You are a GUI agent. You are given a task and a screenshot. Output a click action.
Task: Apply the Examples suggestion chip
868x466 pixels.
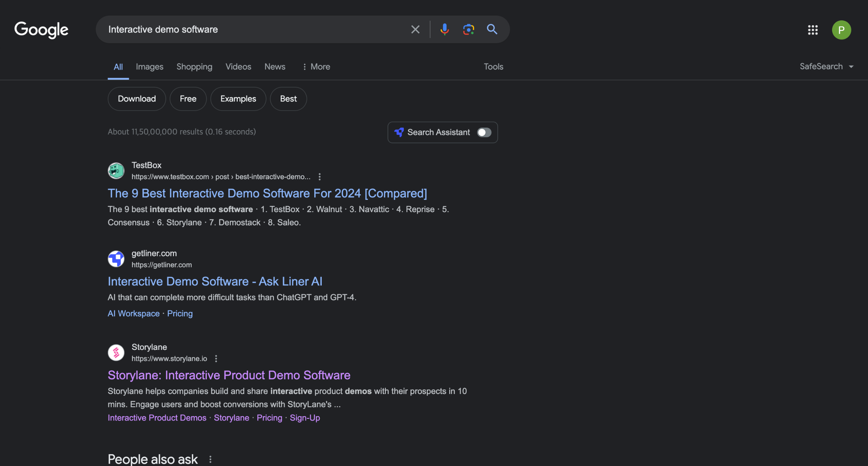(x=238, y=99)
